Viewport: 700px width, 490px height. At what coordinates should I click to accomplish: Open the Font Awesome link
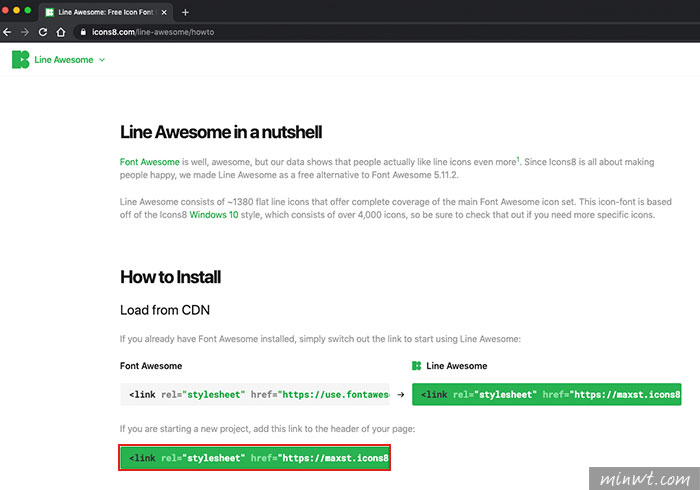pyautogui.click(x=150, y=162)
